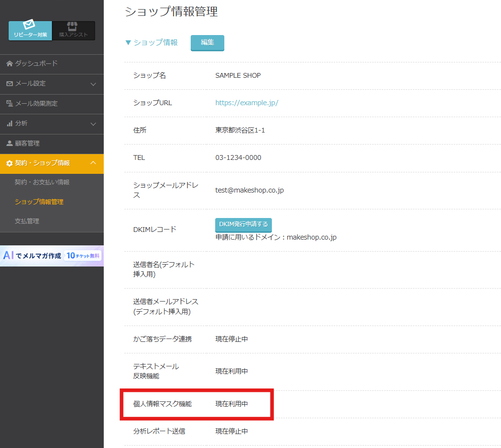Screen dimensions: 501x448
Task: Click the gear icon beside 契約・ショップ情報
Action: click(x=10, y=163)
